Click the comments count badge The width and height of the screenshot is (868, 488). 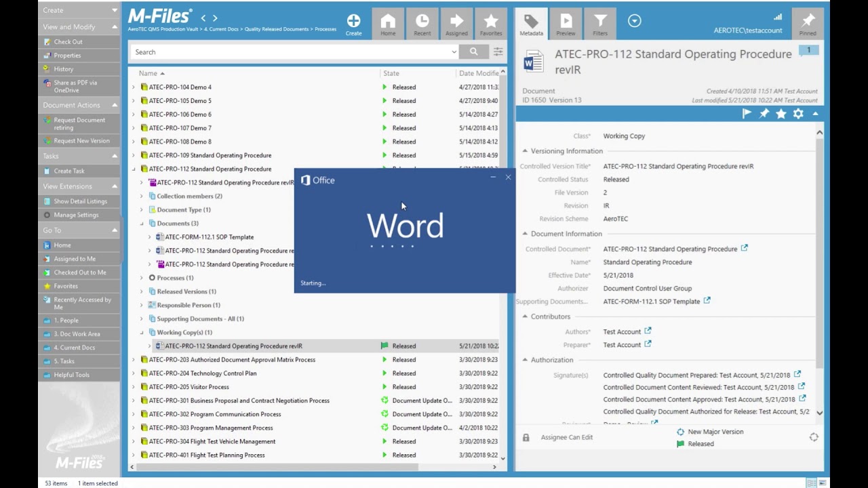tap(808, 50)
